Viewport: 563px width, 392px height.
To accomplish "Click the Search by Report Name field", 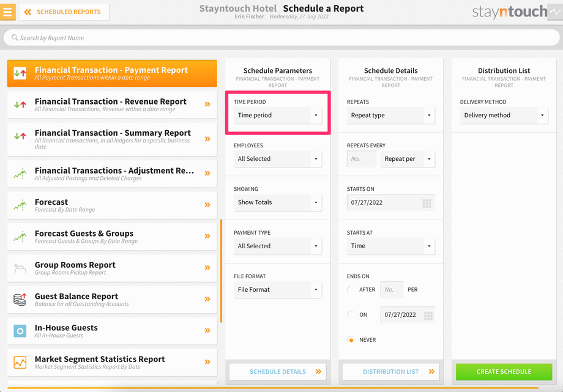I will point(281,38).
